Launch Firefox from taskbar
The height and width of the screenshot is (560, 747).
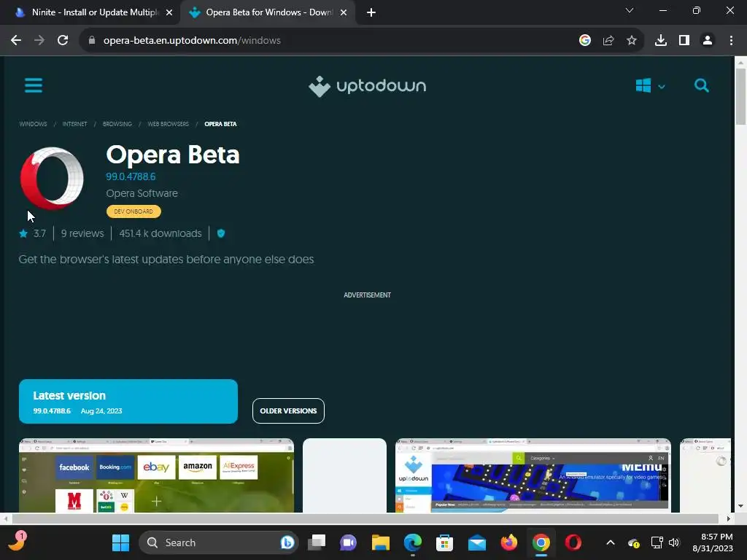[x=508, y=542]
